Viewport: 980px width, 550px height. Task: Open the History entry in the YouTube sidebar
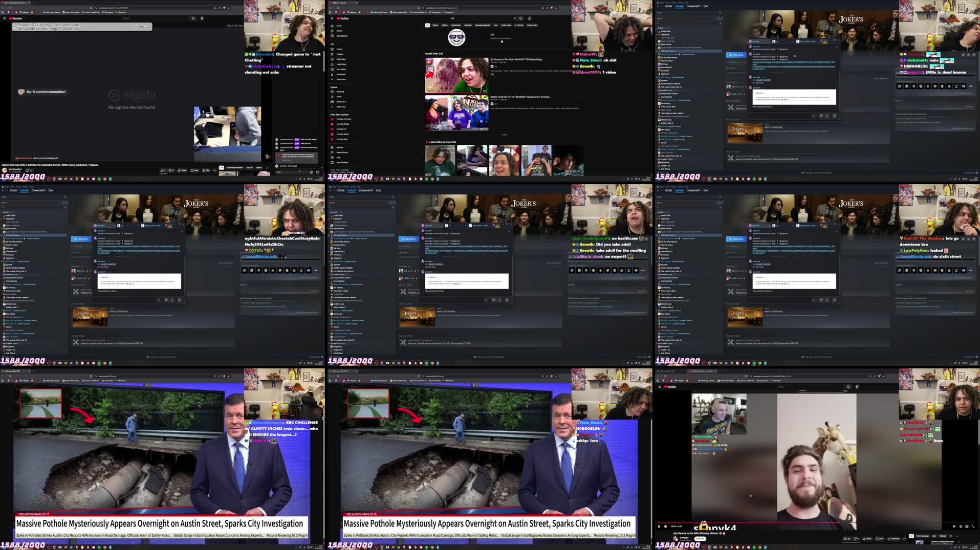coord(340,49)
